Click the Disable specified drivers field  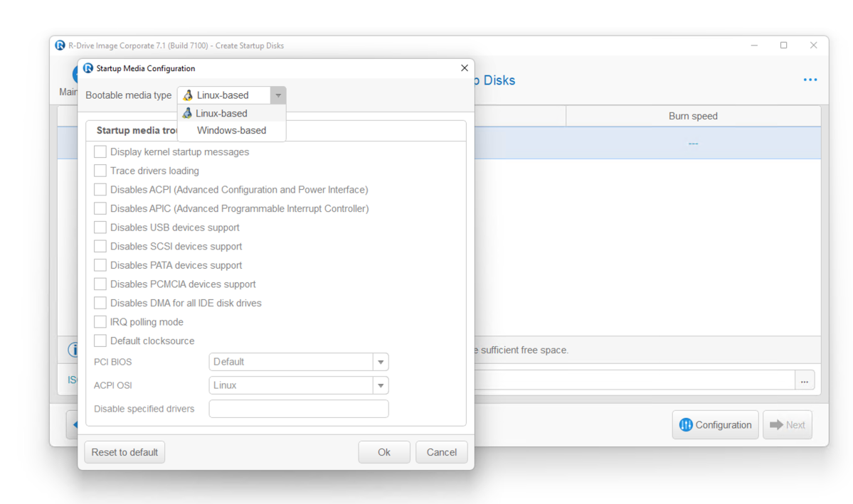299,409
